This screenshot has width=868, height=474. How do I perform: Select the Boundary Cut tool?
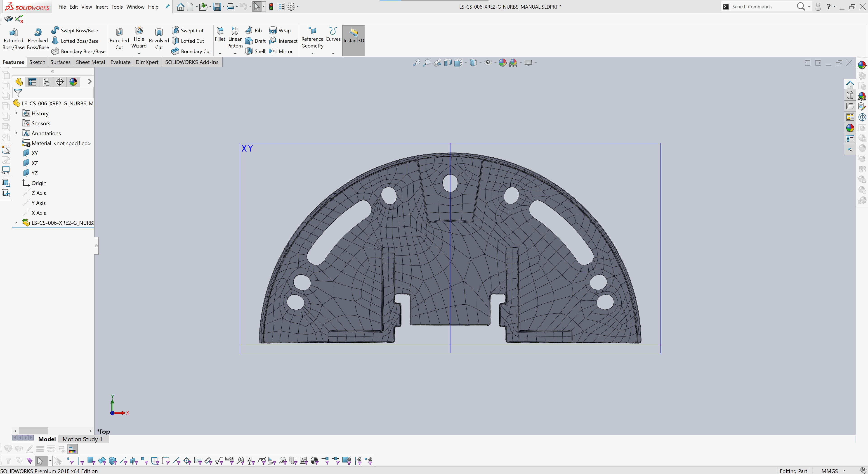[191, 51]
